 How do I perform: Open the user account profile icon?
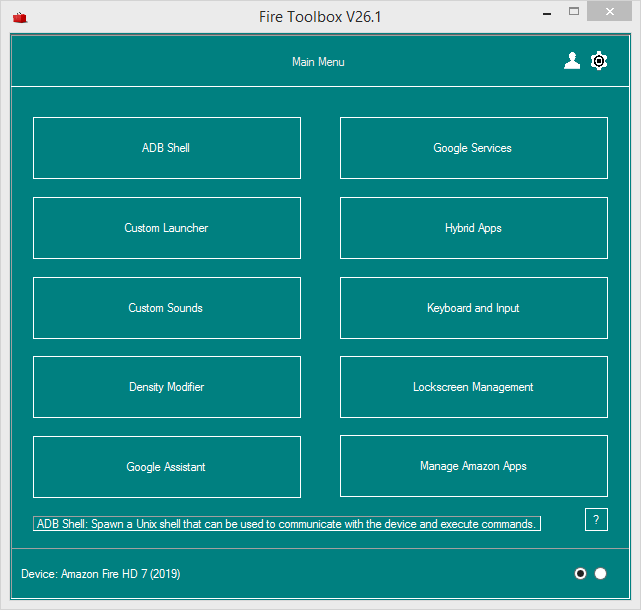pyautogui.click(x=572, y=61)
